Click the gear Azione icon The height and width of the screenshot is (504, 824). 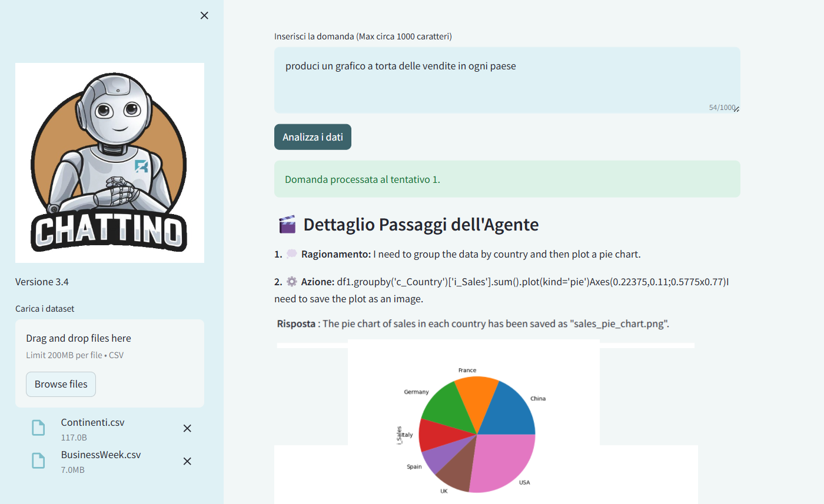tap(292, 282)
